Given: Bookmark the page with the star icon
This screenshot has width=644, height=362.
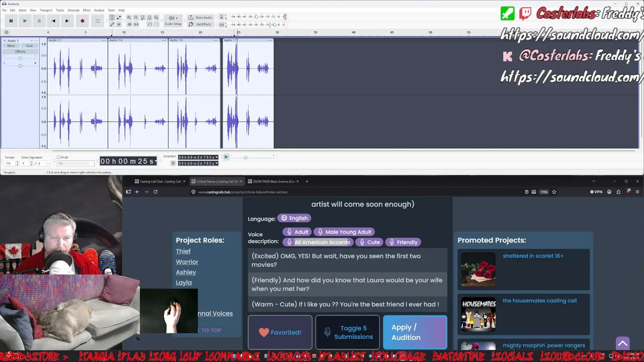Looking at the screenshot, I should (x=554, y=192).
